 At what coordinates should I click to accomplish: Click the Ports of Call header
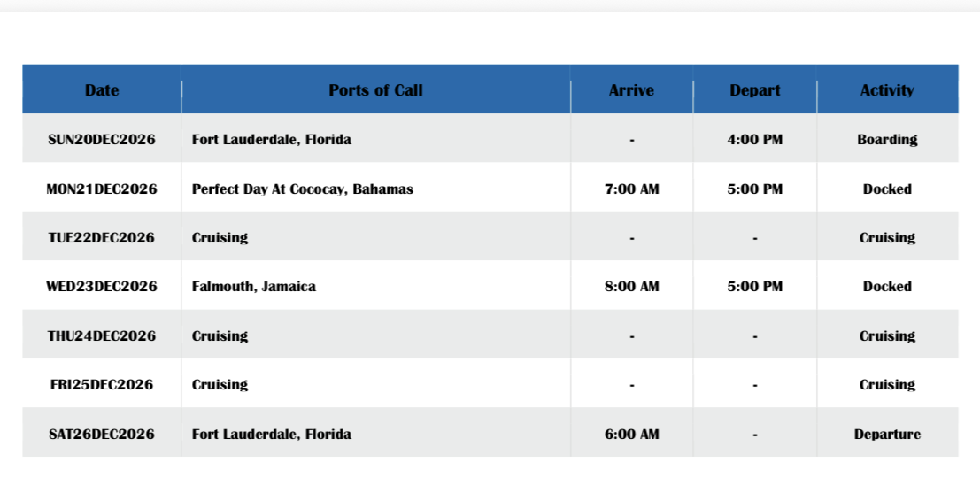click(375, 90)
